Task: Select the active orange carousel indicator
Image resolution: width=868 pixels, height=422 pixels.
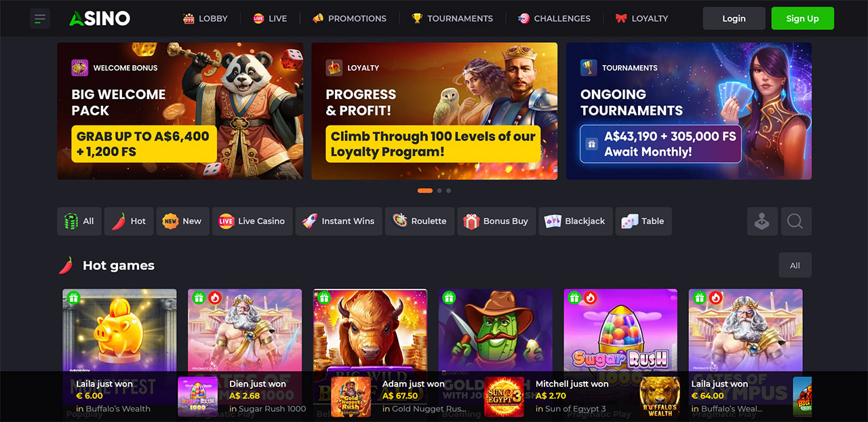Action: [x=425, y=191]
